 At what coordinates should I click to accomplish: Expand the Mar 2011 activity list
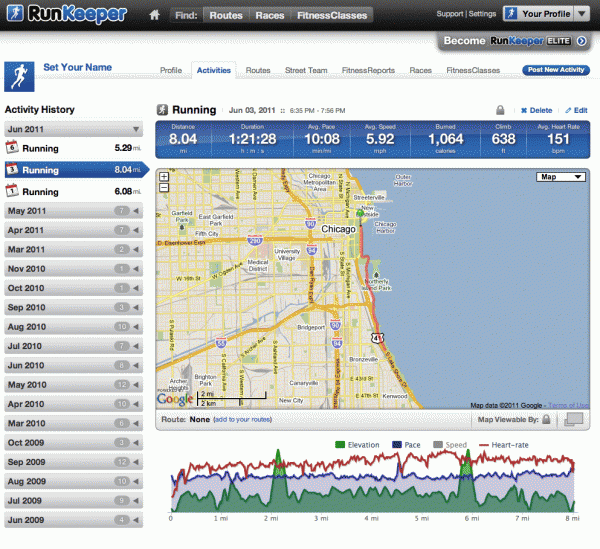[73, 249]
